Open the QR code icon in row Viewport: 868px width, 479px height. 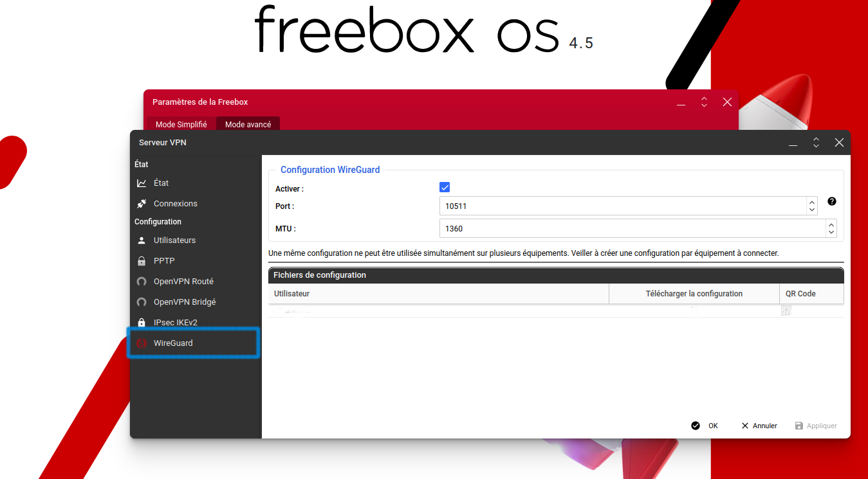[786, 311]
